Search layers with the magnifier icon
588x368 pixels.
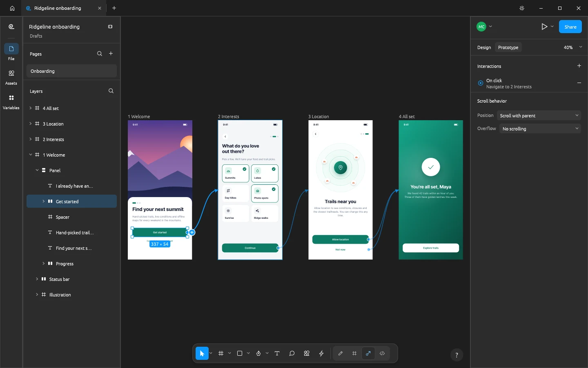coord(111,91)
